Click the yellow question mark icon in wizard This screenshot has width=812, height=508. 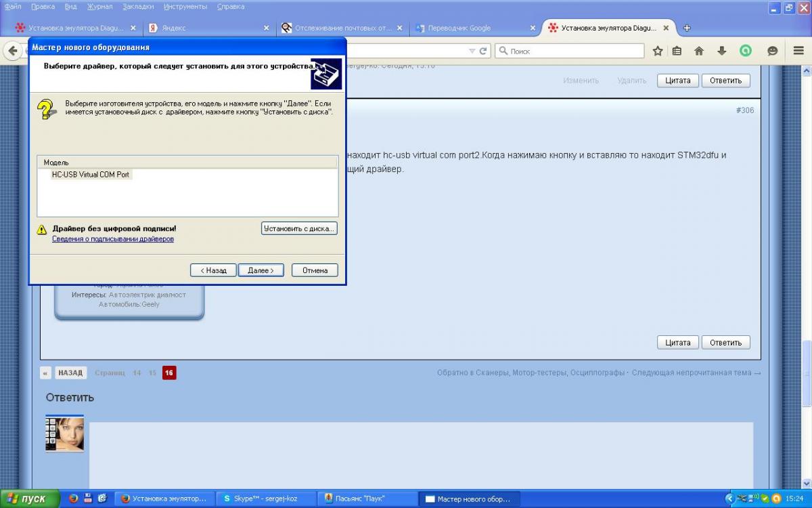pyautogui.click(x=46, y=109)
